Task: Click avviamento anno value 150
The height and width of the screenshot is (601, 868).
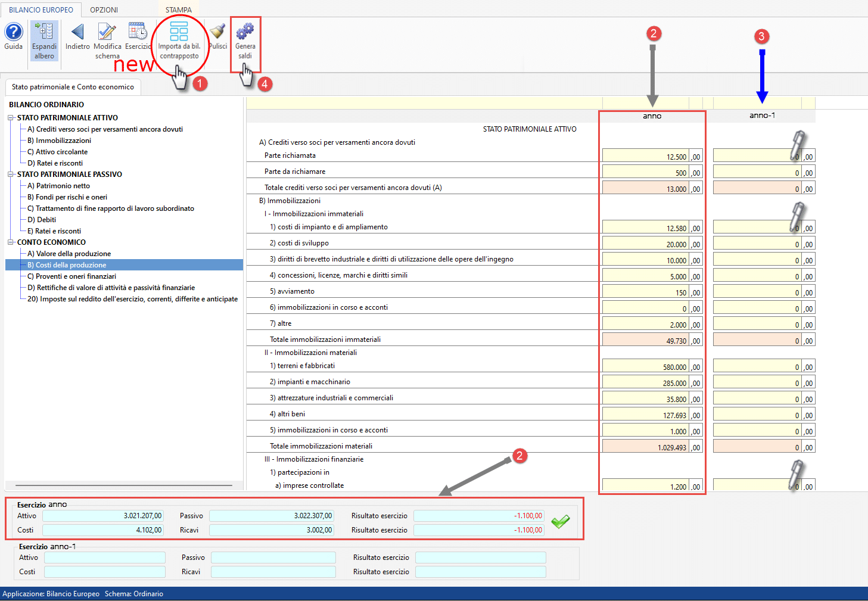Action: [x=645, y=291]
